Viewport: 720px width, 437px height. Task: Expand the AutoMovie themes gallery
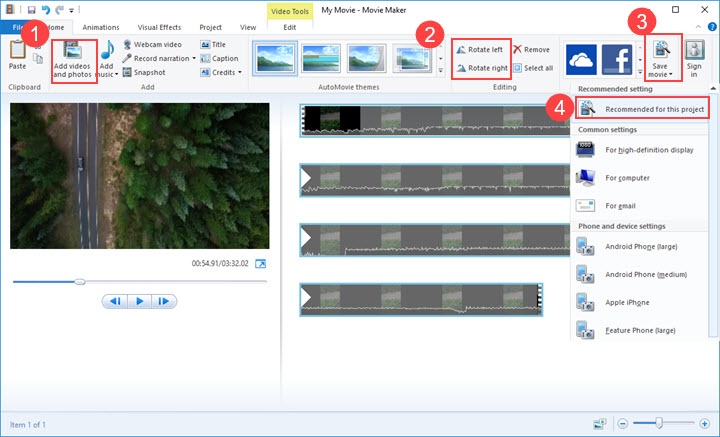441,71
